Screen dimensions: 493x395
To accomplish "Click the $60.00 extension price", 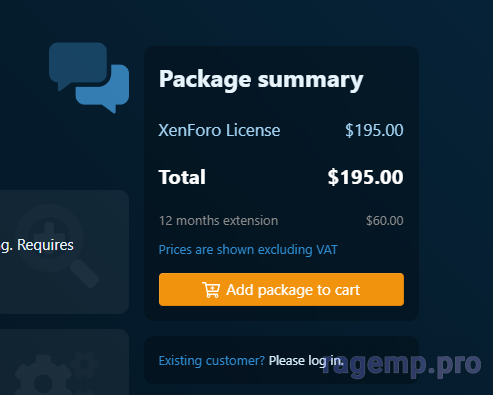I will (385, 221).
